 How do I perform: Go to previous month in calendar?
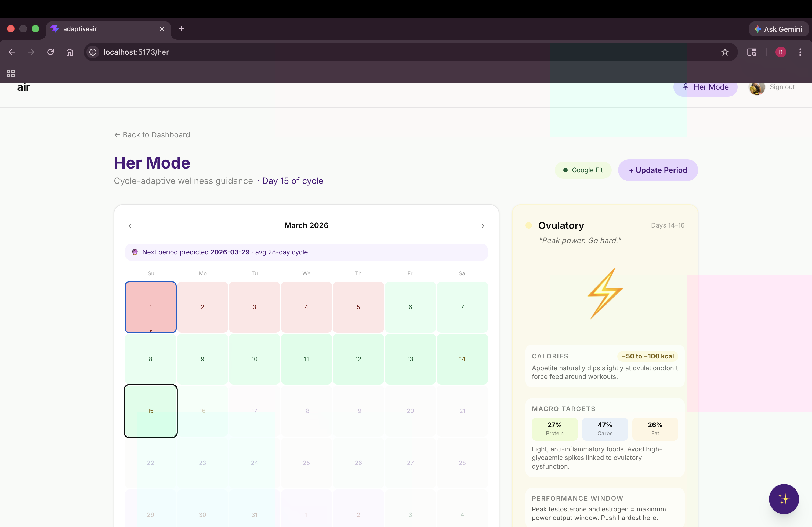click(130, 226)
